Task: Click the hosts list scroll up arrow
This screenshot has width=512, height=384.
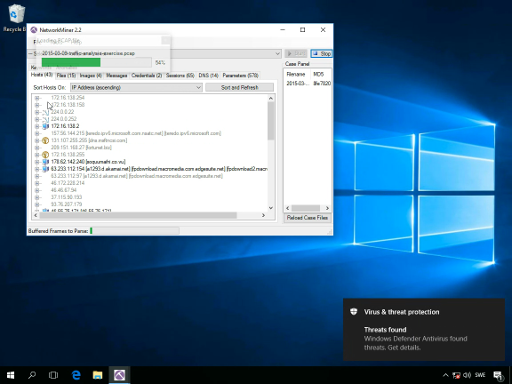Action: [271, 98]
